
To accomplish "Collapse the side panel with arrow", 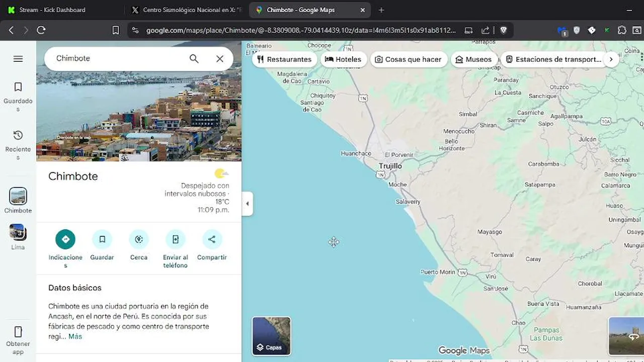I will pyautogui.click(x=247, y=204).
